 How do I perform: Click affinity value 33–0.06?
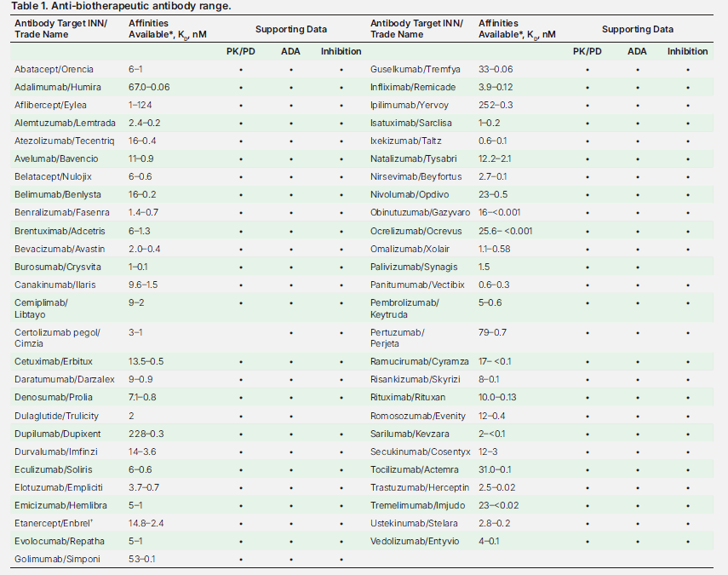496,69
